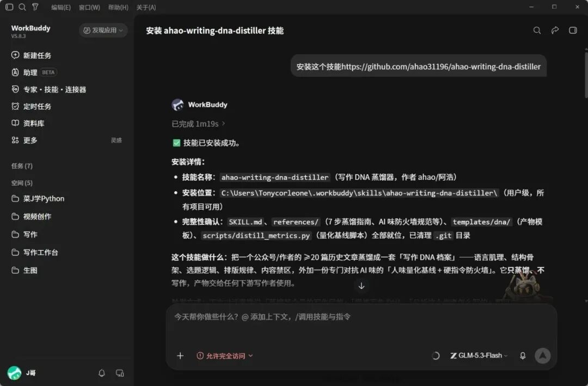Share this conversation with arrow icon
The height and width of the screenshot is (386, 588).
(555, 30)
